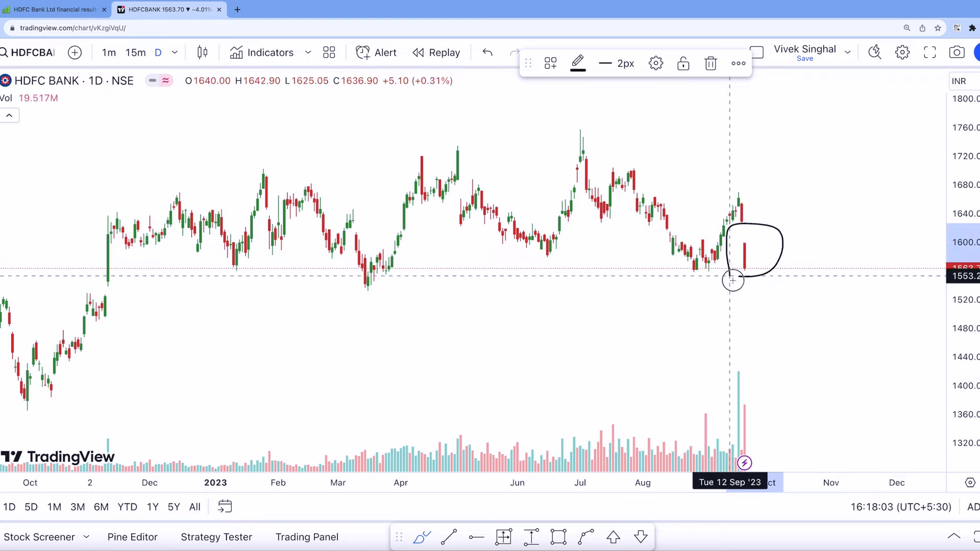Set range to 5Y
980x551 pixels.
pos(174,507)
